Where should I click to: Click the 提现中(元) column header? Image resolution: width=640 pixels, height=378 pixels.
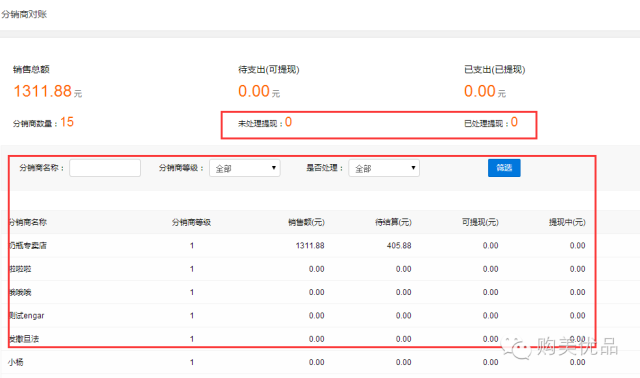point(567,222)
